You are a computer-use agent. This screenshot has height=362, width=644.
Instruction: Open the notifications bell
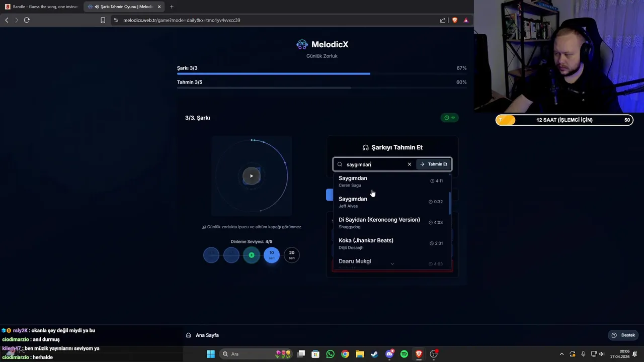[x=635, y=354]
